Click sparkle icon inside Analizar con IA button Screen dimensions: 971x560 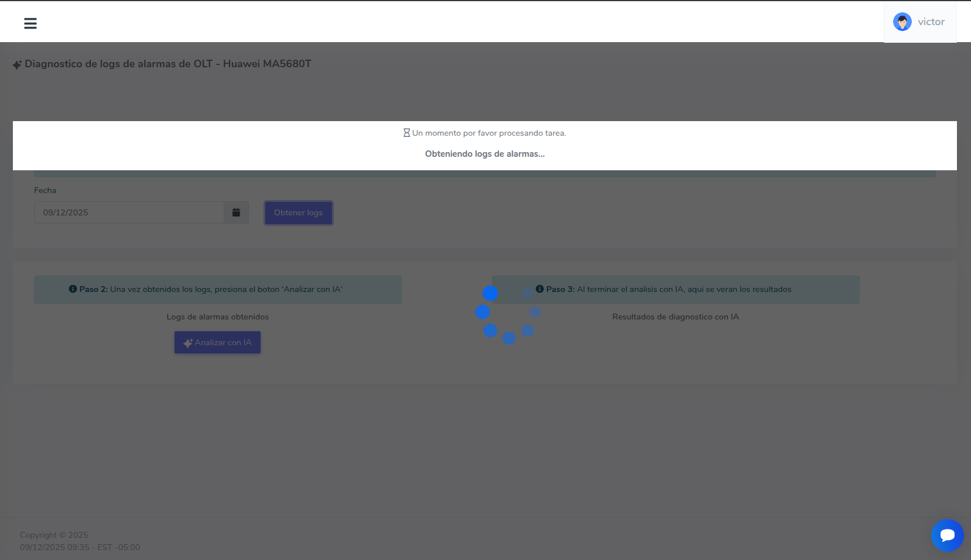coord(188,343)
